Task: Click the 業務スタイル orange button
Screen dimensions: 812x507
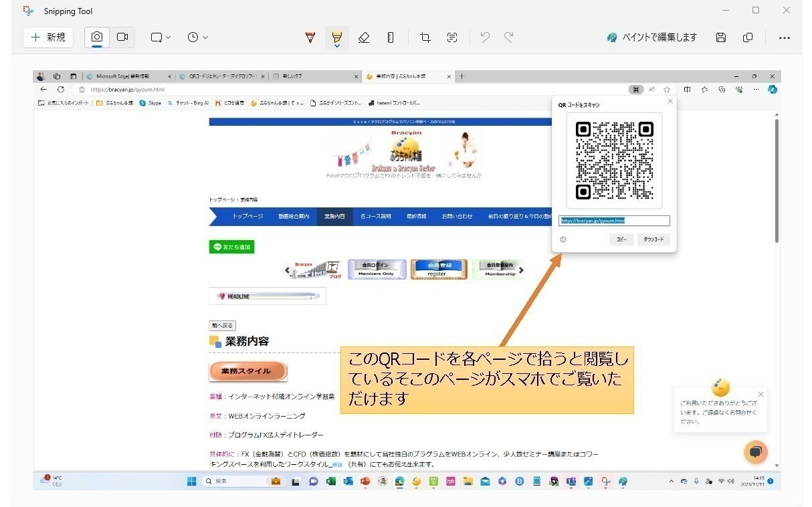Action: (x=248, y=371)
